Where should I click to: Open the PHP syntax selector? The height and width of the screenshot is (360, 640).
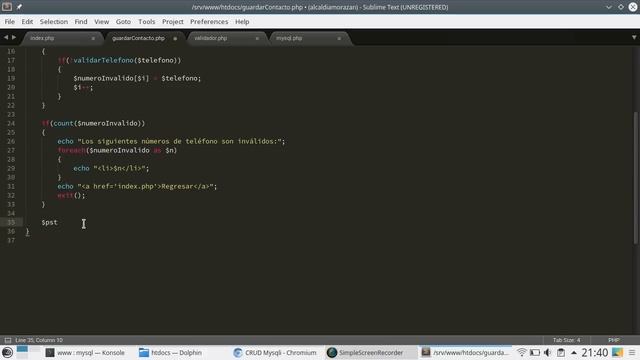(613, 340)
